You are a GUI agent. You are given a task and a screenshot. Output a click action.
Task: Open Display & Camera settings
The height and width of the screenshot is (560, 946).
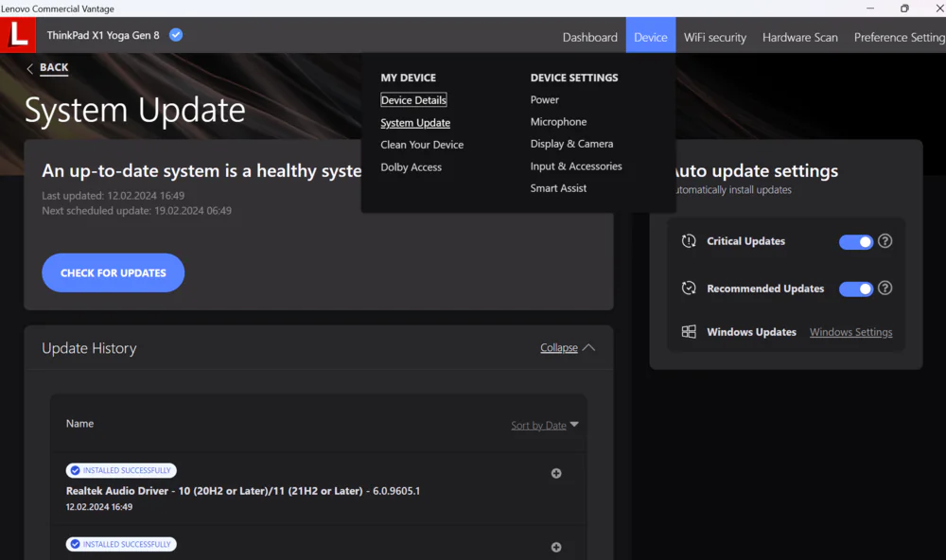pos(571,144)
